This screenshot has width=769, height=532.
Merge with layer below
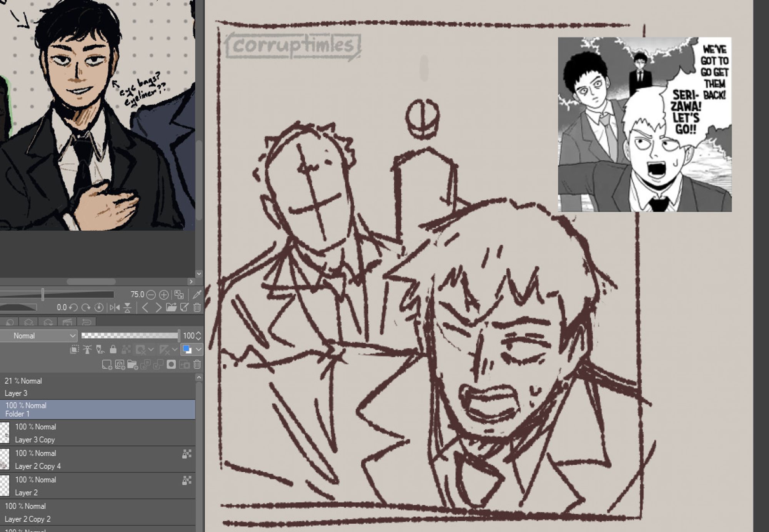click(158, 365)
